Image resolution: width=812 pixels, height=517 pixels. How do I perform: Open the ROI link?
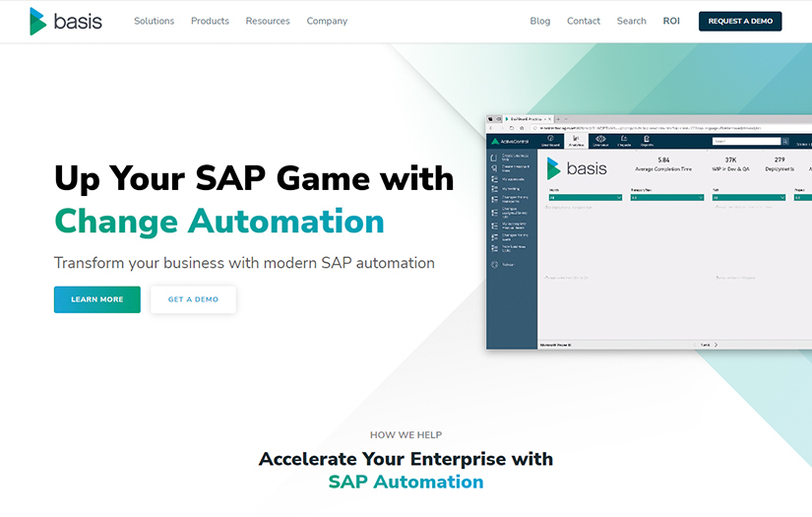671,21
